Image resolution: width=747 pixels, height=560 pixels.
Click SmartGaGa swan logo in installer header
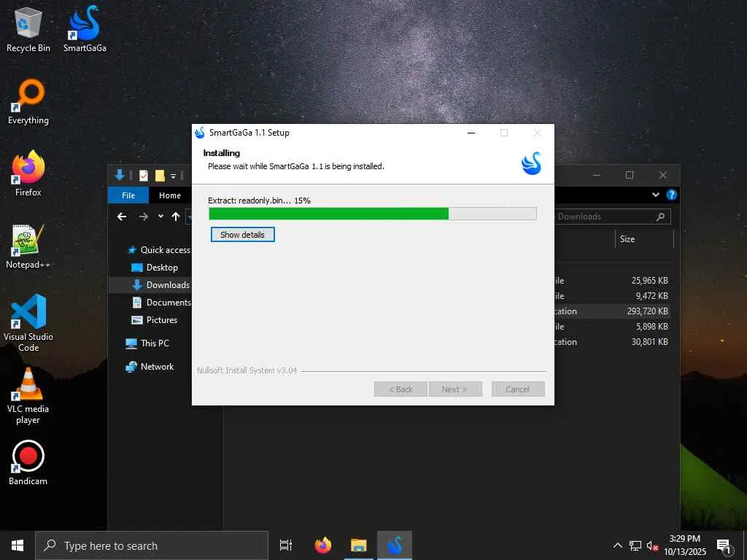tap(532, 163)
